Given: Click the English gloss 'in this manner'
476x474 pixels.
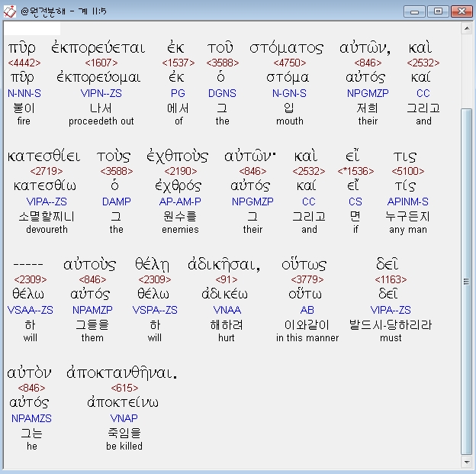Looking at the screenshot, I should pyautogui.click(x=307, y=338).
